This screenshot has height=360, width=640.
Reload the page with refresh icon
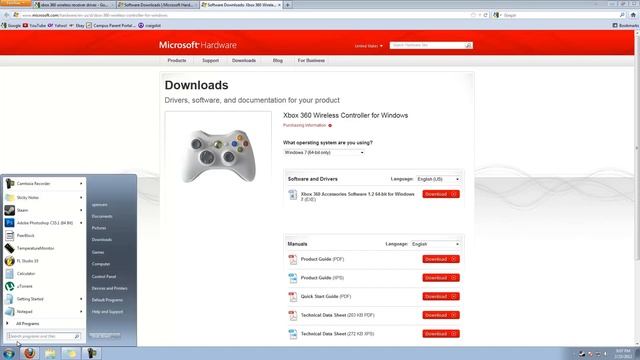click(485, 15)
